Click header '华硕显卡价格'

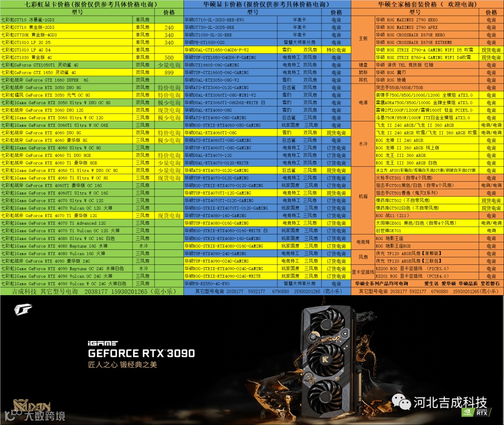click(267, 4)
